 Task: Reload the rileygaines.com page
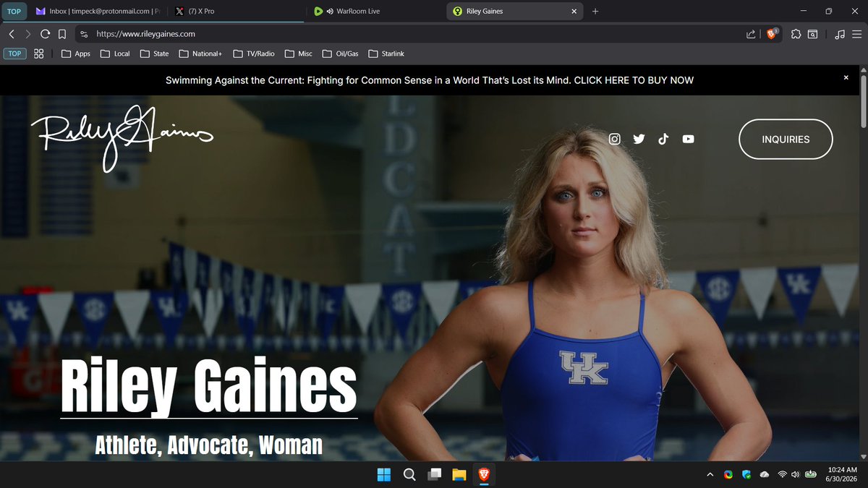pyautogui.click(x=45, y=34)
